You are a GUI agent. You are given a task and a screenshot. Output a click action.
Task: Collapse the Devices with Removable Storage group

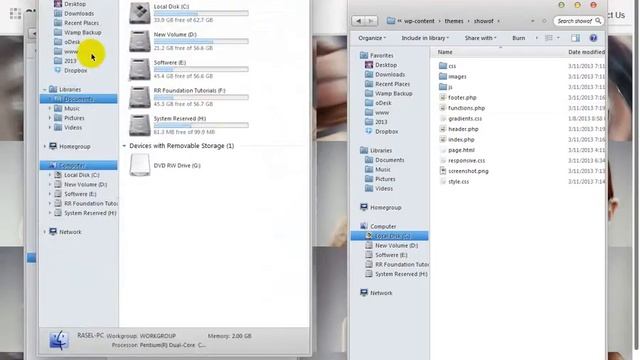(x=124, y=146)
